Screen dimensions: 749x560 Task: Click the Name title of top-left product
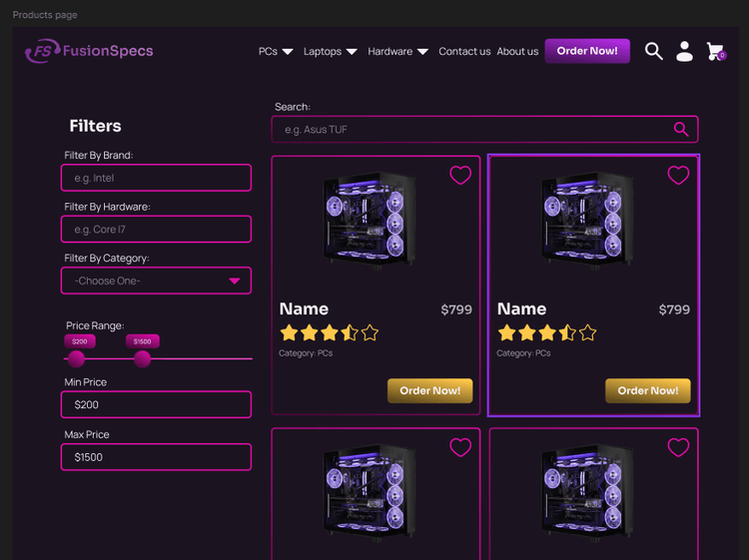(304, 308)
